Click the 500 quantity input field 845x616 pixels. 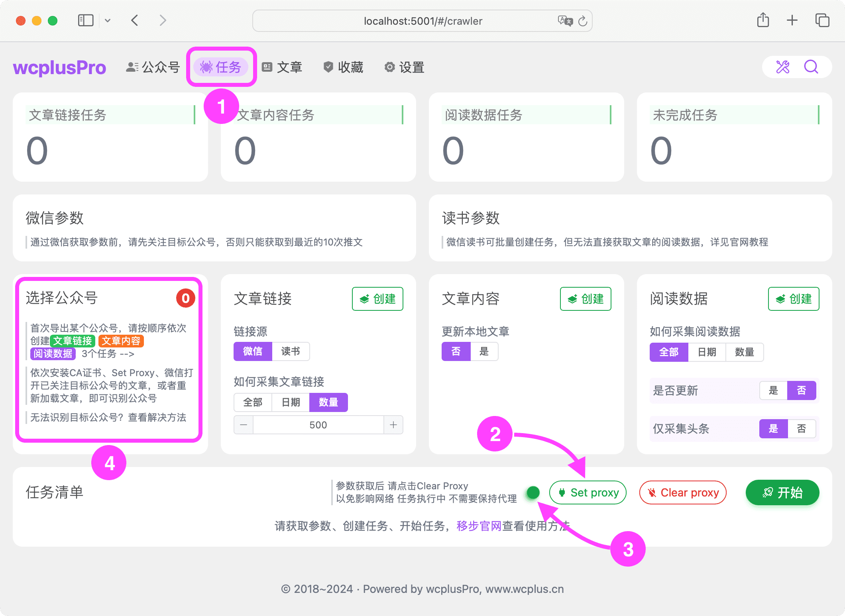(x=318, y=425)
